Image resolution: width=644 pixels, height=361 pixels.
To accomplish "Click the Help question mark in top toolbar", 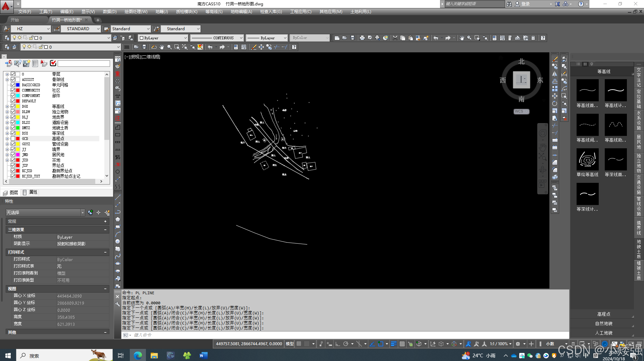I will click(x=543, y=38).
